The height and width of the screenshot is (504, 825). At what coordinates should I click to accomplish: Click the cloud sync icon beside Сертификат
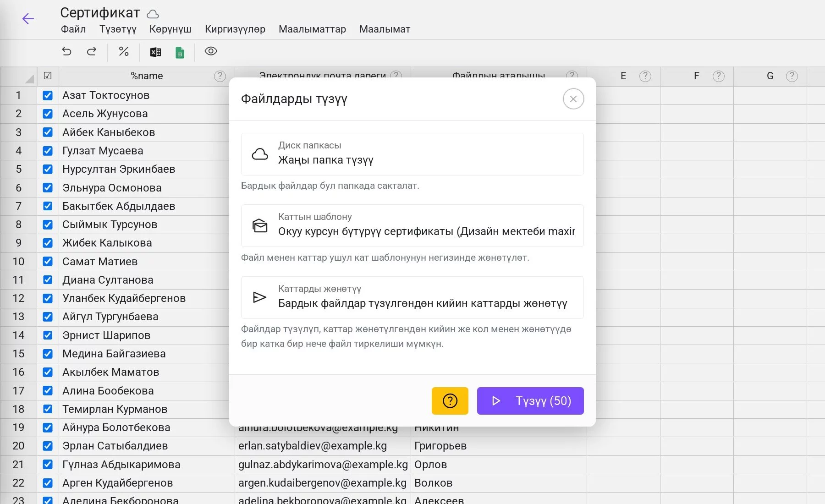[153, 14]
